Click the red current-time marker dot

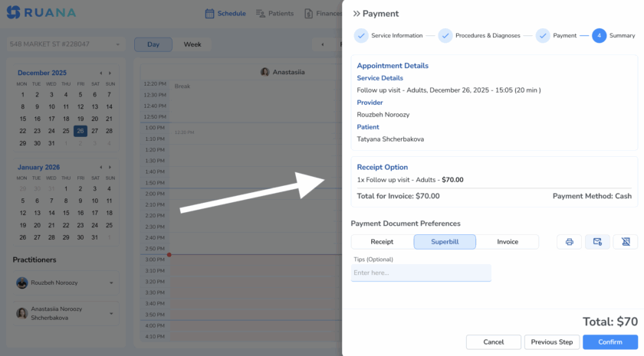169,255
